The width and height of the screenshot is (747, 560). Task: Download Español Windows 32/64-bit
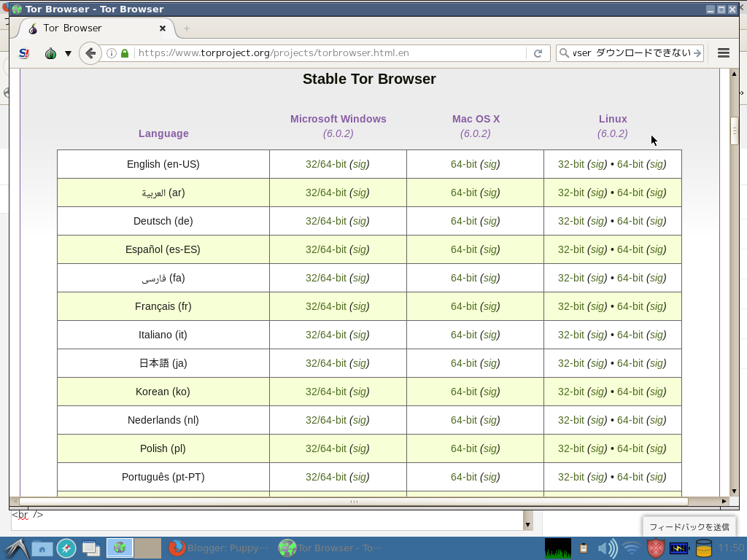(x=326, y=249)
